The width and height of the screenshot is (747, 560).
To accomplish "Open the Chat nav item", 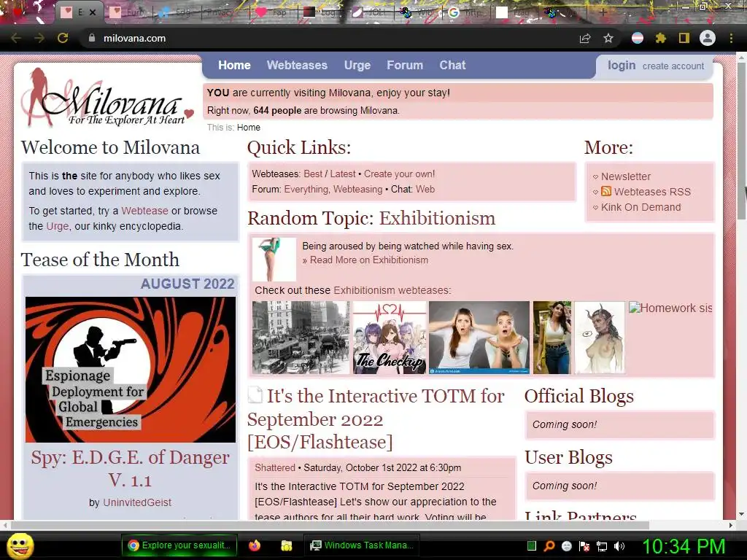I will pyautogui.click(x=452, y=65).
